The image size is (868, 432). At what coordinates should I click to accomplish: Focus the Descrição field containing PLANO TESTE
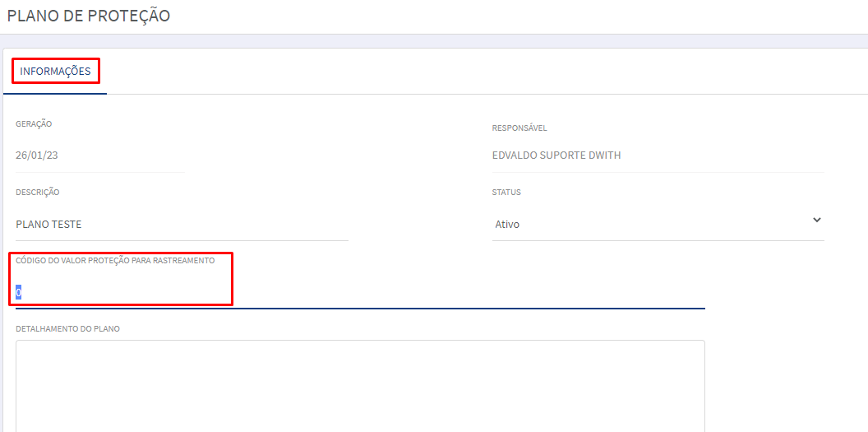tap(182, 225)
